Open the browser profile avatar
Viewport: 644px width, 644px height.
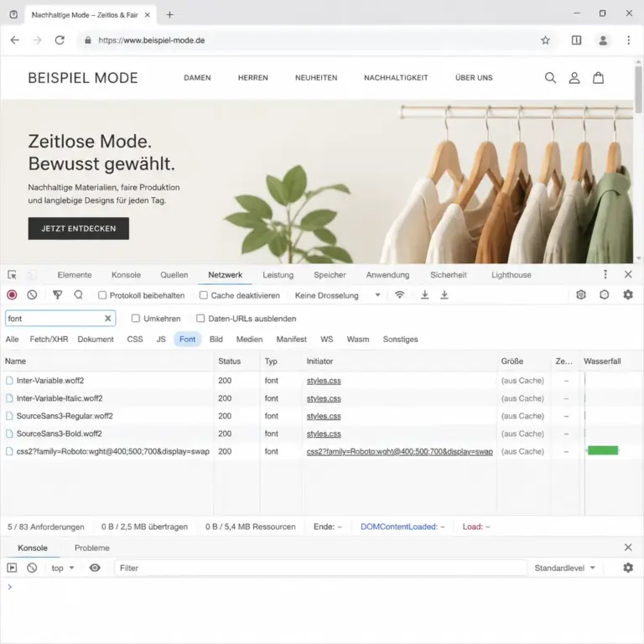pos(603,40)
